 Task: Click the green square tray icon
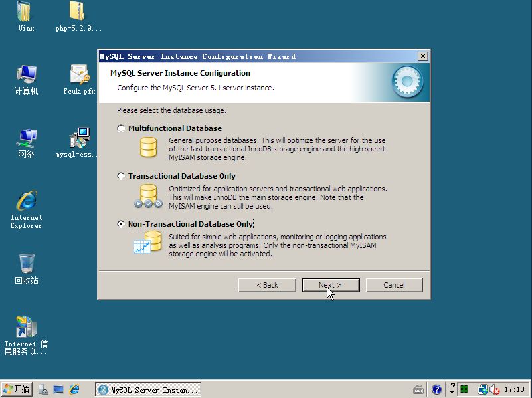click(x=464, y=389)
